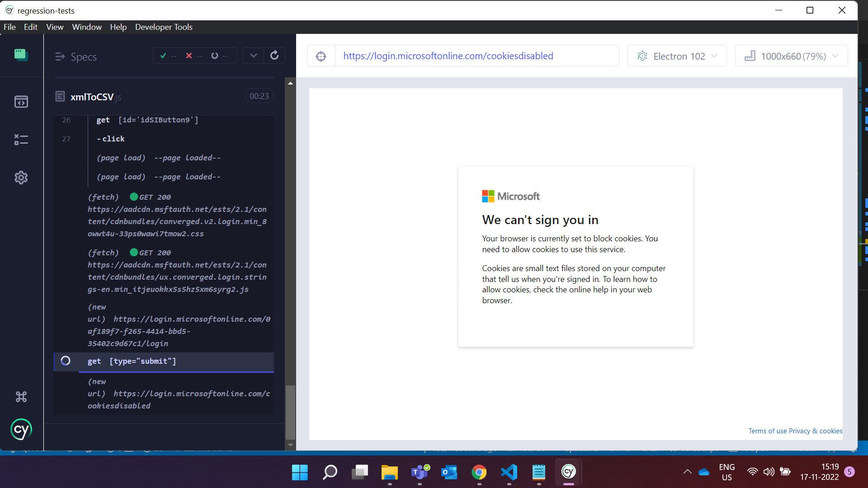The height and width of the screenshot is (488, 868).
Task: Click the pending tests spinner counter
Action: tap(220, 56)
